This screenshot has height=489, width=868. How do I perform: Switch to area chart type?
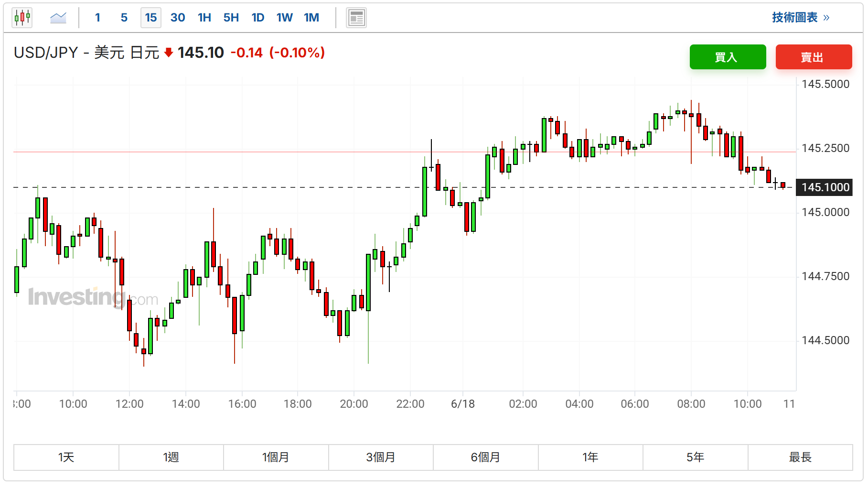58,18
